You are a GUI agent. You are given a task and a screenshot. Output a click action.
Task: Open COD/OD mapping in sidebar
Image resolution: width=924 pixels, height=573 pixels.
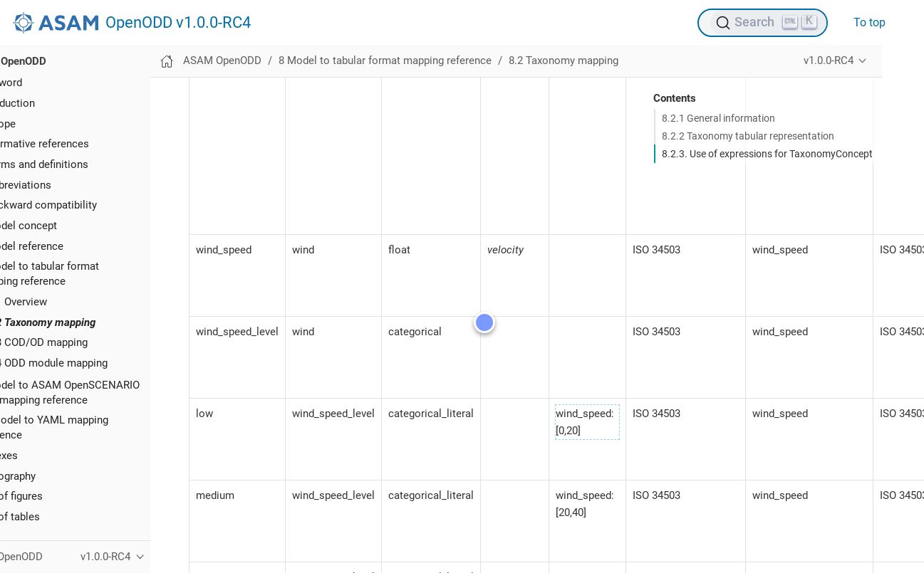click(46, 342)
